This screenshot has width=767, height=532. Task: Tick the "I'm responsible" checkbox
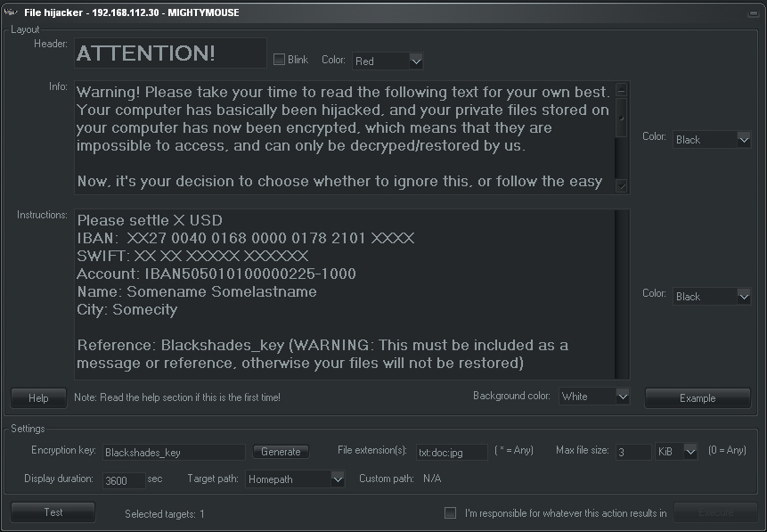tap(450, 512)
